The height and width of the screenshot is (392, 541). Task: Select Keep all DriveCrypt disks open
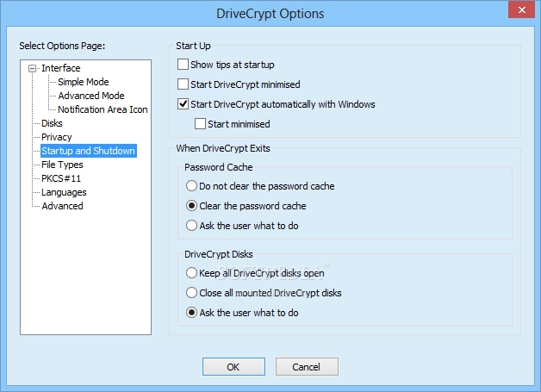(x=191, y=273)
